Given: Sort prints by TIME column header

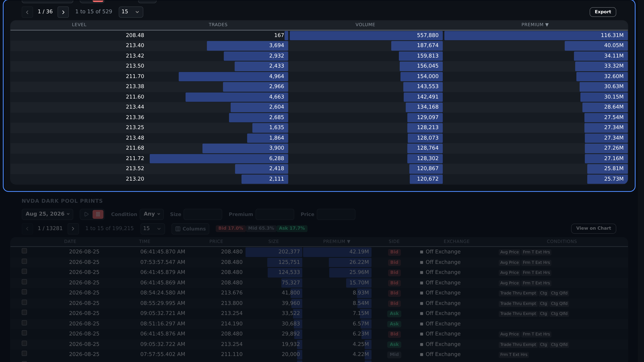Looking at the screenshot, I should pyautogui.click(x=145, y=242).
